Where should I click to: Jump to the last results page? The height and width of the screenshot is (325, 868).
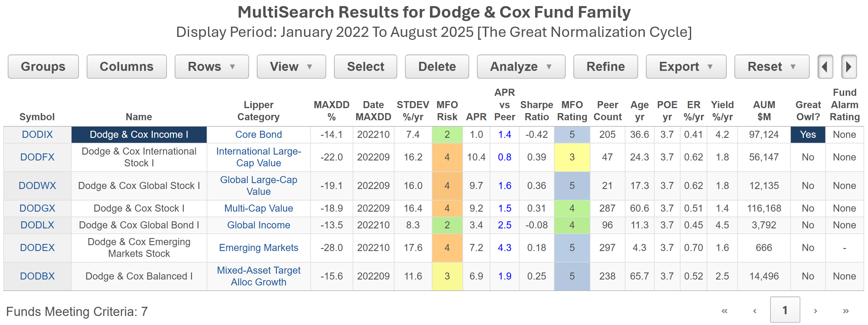pos(846,311)
